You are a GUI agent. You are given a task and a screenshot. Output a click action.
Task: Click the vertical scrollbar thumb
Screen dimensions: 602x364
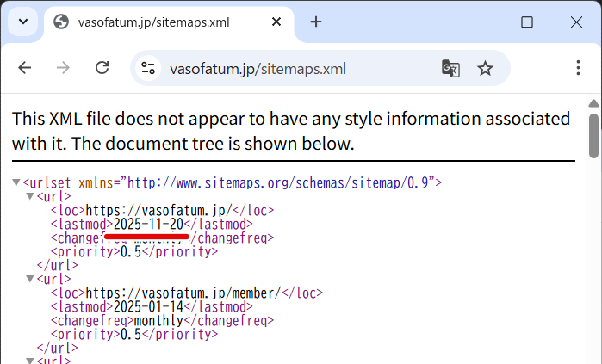tap(594, 136)
